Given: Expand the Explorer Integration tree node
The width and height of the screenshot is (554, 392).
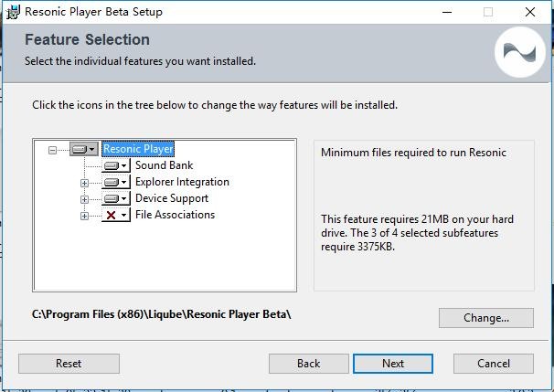Looking at the screenshot, I should (x=84, y=183).
